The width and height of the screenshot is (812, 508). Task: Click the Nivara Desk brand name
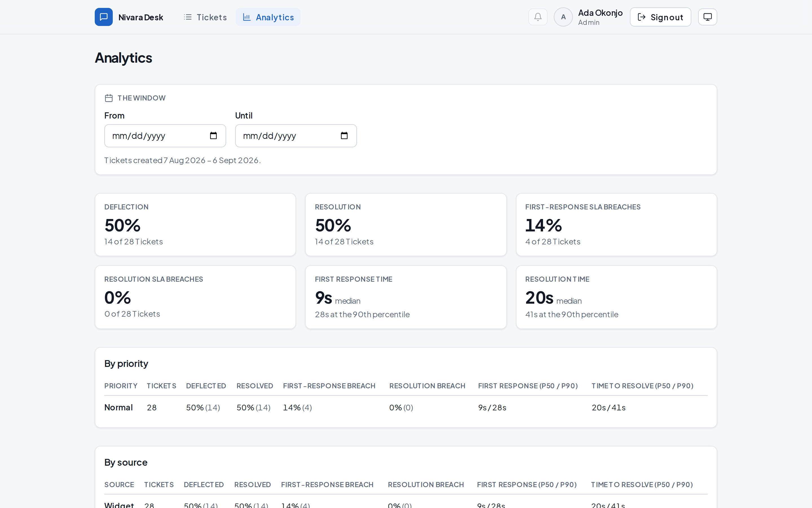click(x=141, y=17)
